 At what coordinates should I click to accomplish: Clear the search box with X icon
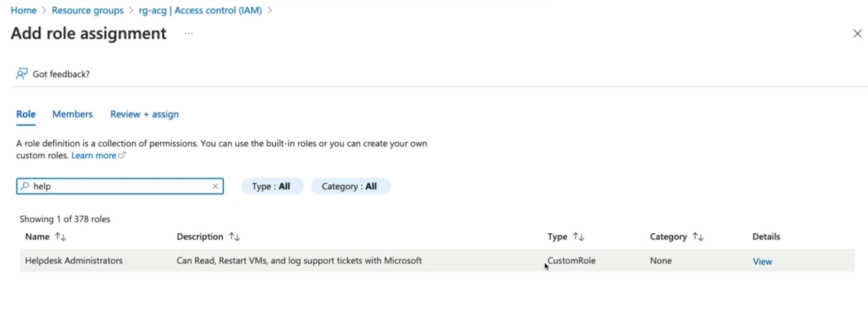pyautogui.click(x=215, y=186)
